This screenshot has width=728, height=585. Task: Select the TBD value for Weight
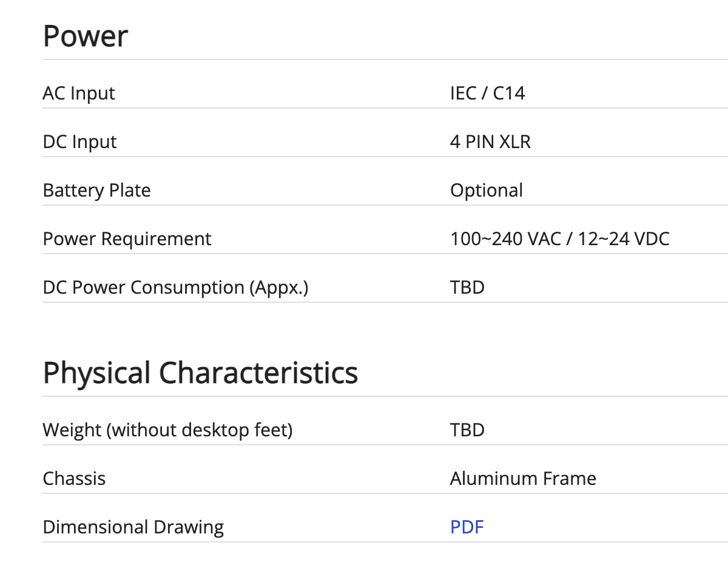click(x=467, y=430)
